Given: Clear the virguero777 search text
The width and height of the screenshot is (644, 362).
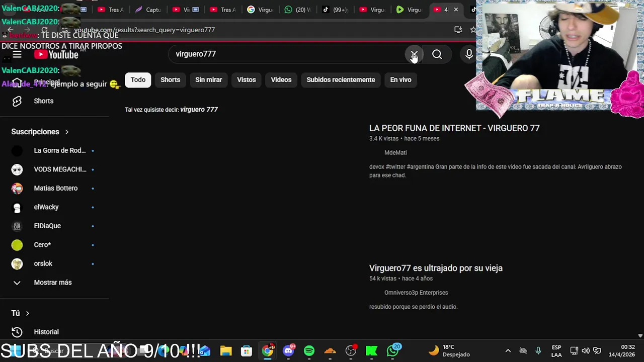Looking at the screenshot, I should click(414, 54).
